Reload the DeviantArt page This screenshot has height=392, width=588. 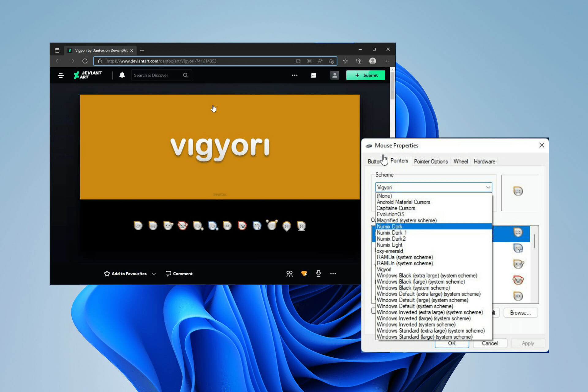point(85,61)
